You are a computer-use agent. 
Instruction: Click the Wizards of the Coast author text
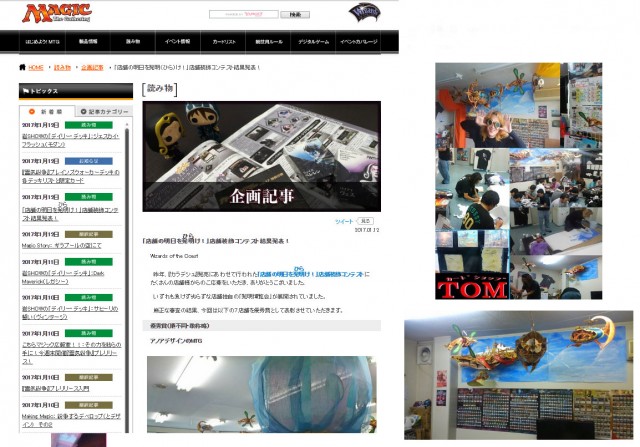174,256
